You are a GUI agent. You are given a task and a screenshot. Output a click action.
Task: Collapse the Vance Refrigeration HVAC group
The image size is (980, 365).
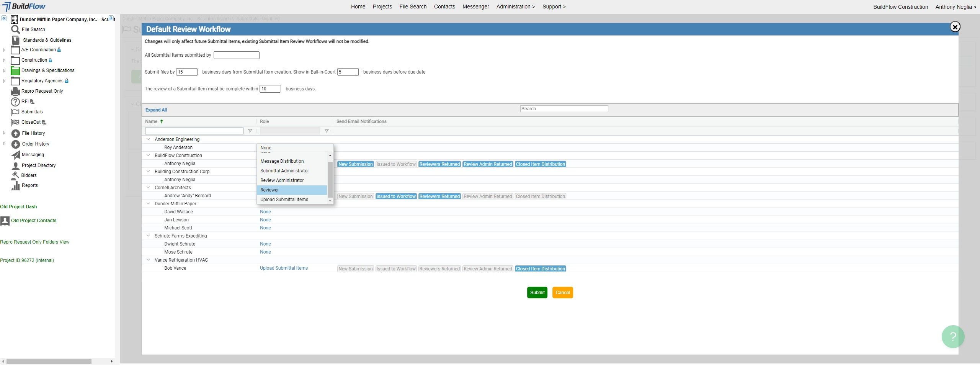coord(149,260)
